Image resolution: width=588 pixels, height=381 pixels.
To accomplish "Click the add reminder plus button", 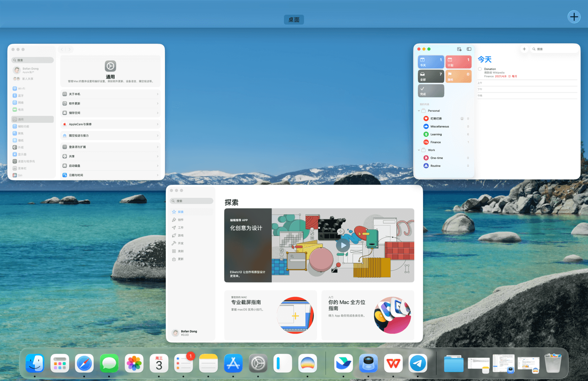I will (524, 49).
